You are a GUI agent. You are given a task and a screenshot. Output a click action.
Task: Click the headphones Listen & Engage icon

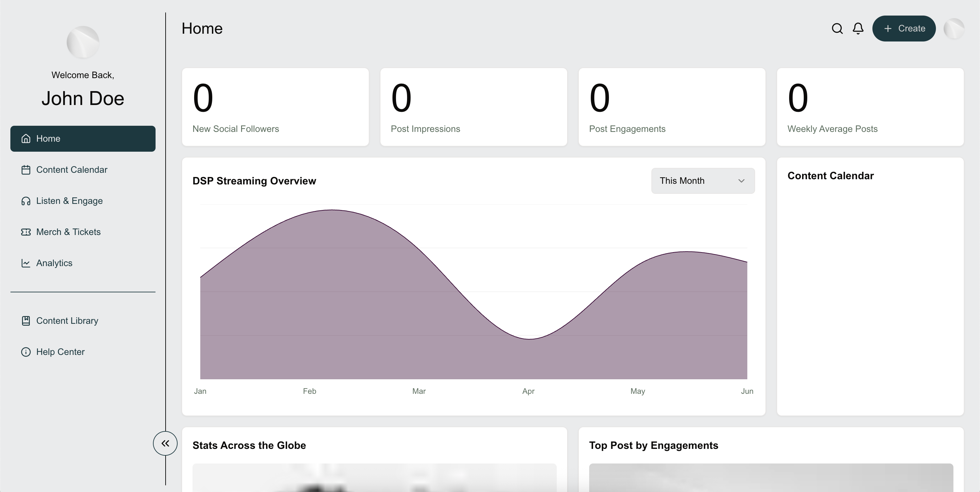[26, 201]
